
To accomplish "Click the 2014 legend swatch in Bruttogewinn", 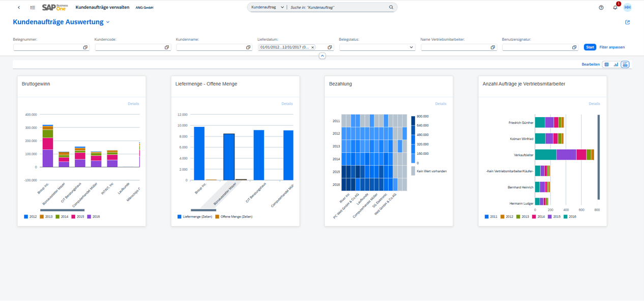I will tap(58, 216).
